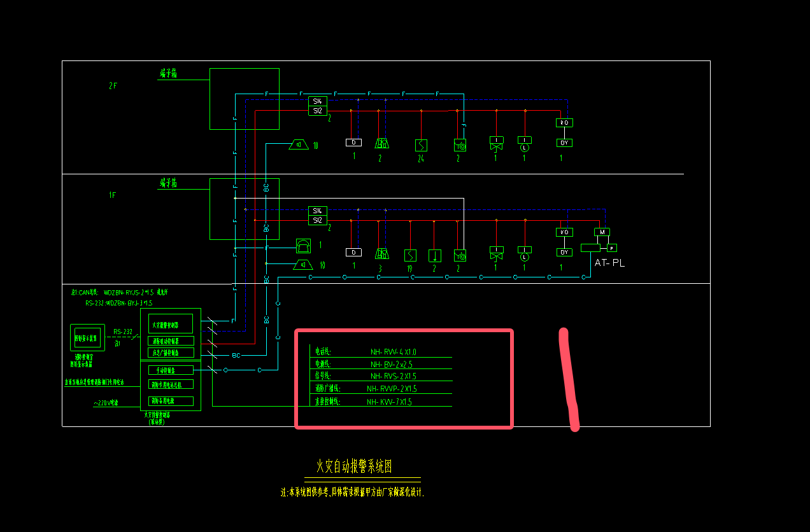Select the AT-PL label
This screenshot has width=810, height=532.
pyautogui.click(x=610, y=263)
